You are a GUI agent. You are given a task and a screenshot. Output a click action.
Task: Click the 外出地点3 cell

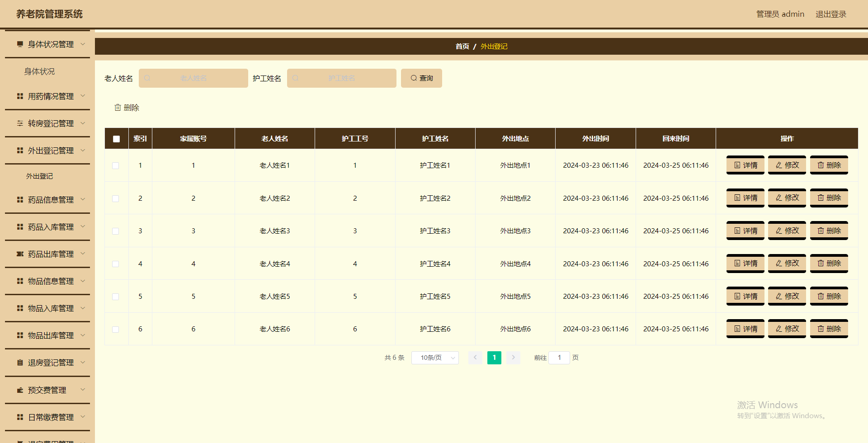point(515,231)
